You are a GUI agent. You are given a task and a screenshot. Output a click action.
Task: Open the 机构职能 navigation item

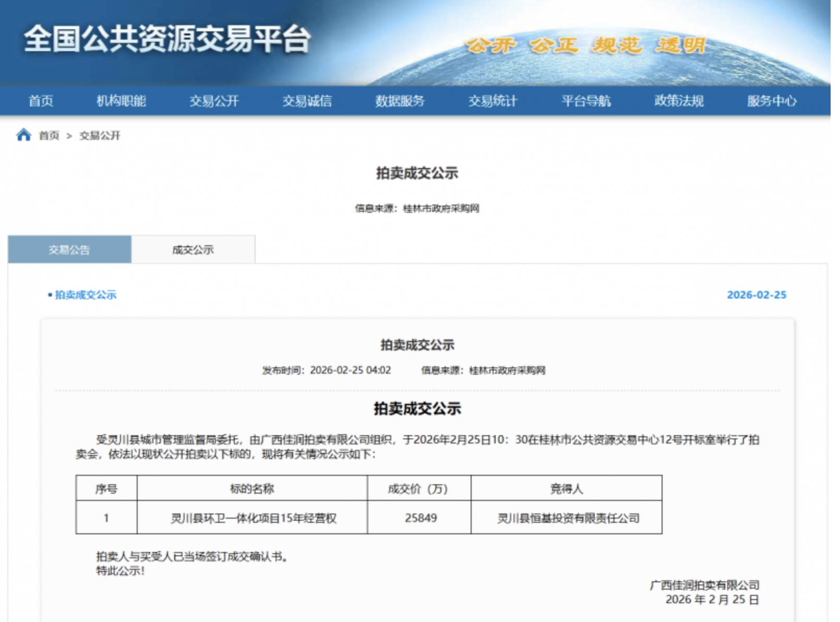(121, 101)
